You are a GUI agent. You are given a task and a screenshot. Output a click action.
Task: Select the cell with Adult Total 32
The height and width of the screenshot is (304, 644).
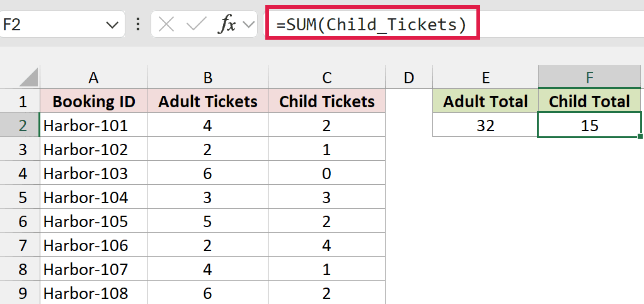click(x=485, y=126)
